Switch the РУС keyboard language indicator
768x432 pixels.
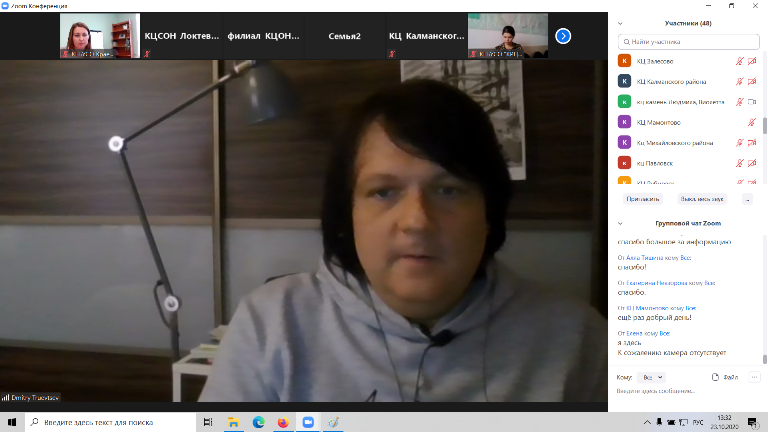(698, 422)
